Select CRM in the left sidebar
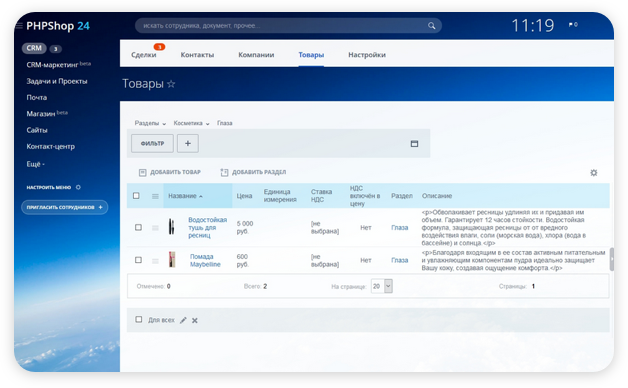Image resolution: width=628 pixels, height=388 pixels. tap(34, 48)
